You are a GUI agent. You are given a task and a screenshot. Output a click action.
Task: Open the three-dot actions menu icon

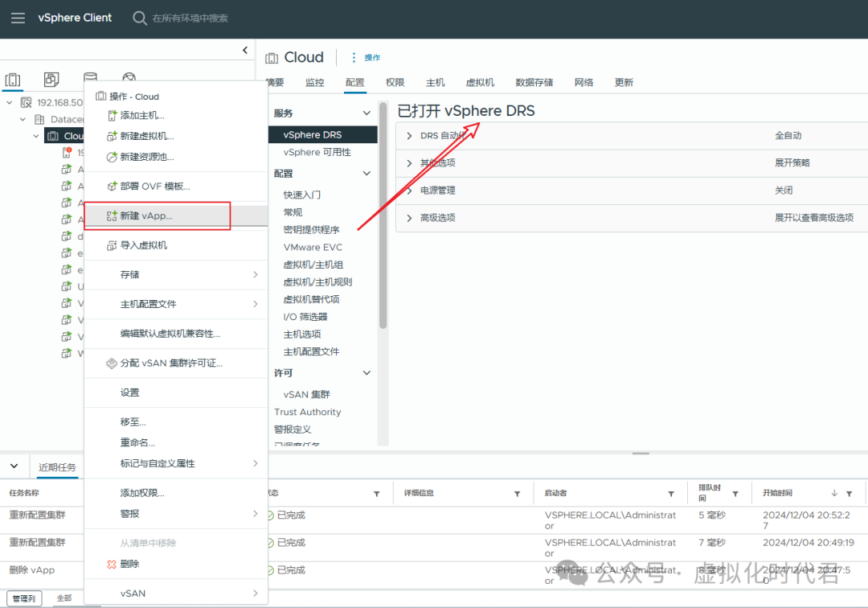point(354,57)
